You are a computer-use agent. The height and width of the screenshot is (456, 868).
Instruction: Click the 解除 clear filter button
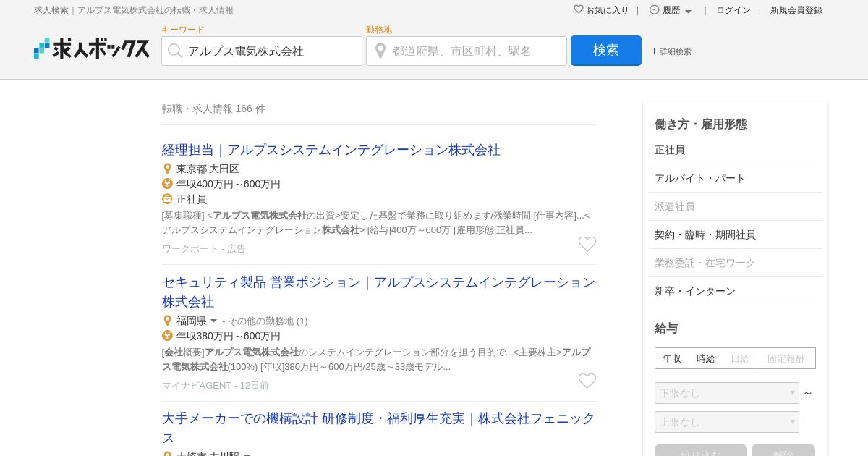(783, 450)
